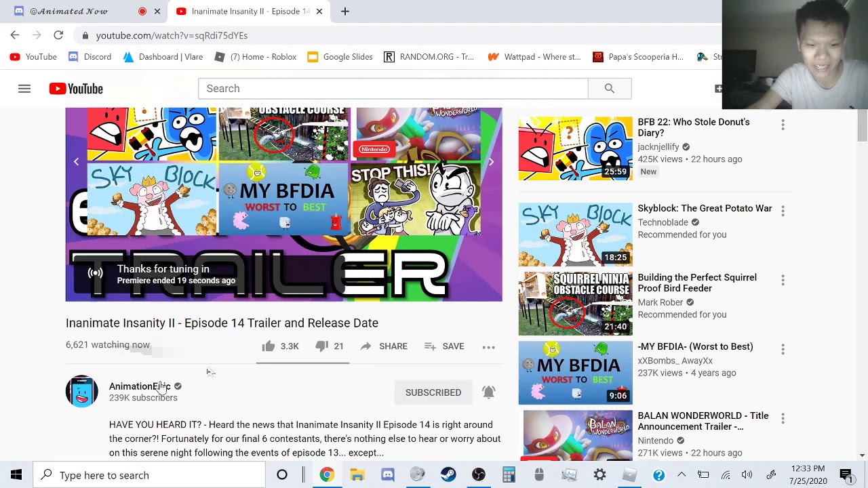This screenshot has height=488, width=868.
Task: Toggle the notification bell for AnimationEpic
Action: [x=488, y=392]
